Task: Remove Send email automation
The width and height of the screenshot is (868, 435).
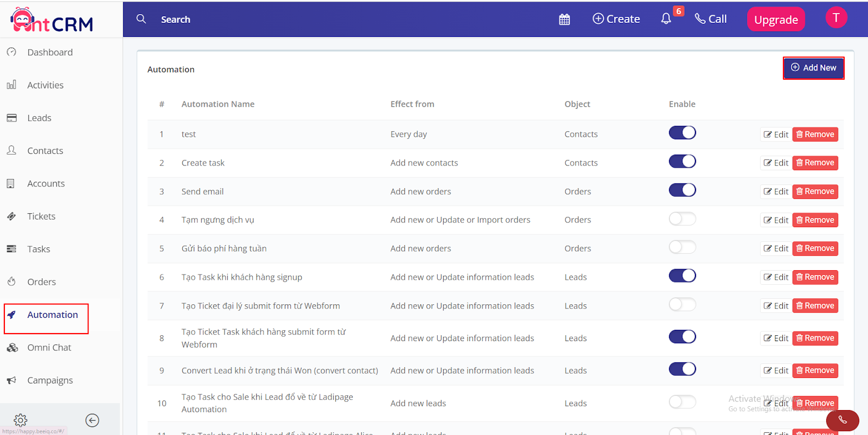Action: (815, 191)
